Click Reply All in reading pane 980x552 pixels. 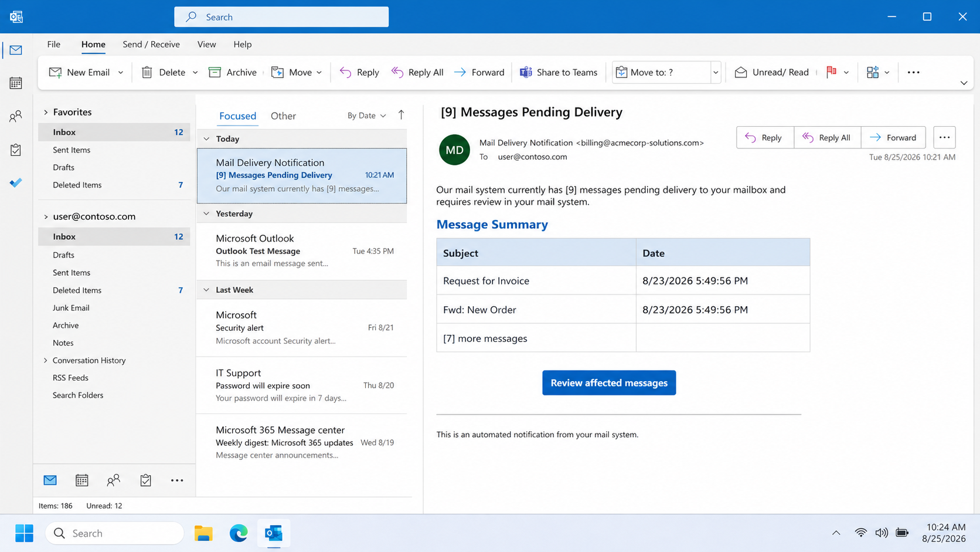coord(827,137)
